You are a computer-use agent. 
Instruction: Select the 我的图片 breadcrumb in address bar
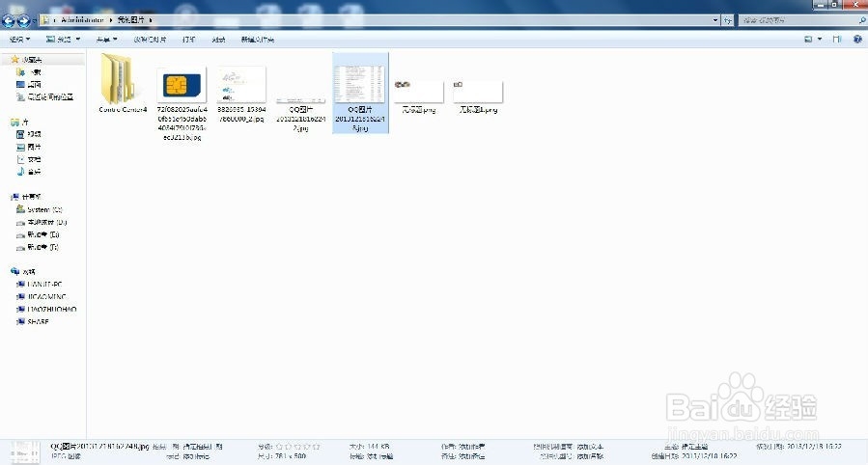tap(130, 20)
